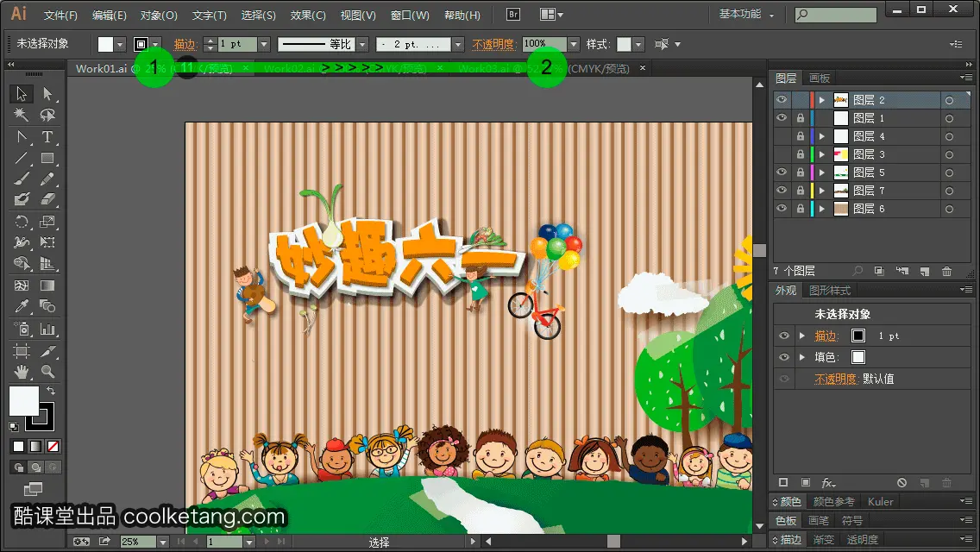Select the Selection tool
The width and height of the screenshot is (980, 552).
pos(22,94)
